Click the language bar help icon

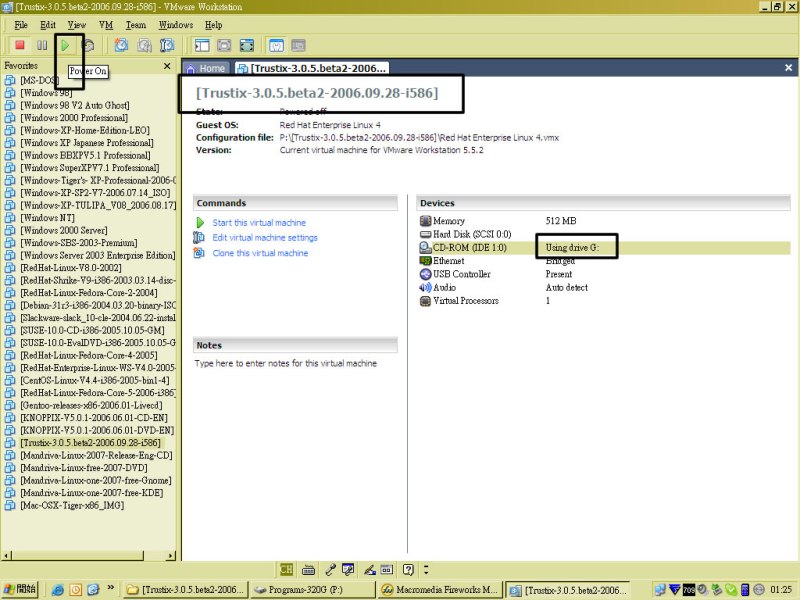click(x=408, y=569)
